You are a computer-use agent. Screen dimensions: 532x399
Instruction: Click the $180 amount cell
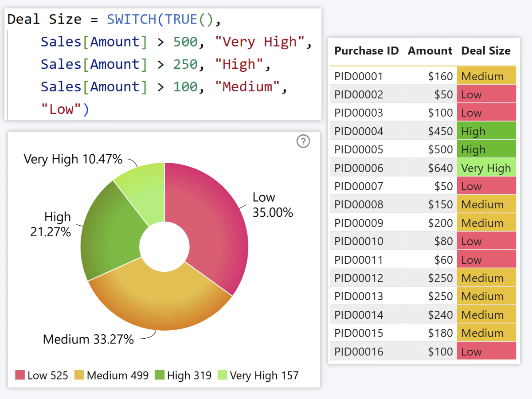pos(440,333)
